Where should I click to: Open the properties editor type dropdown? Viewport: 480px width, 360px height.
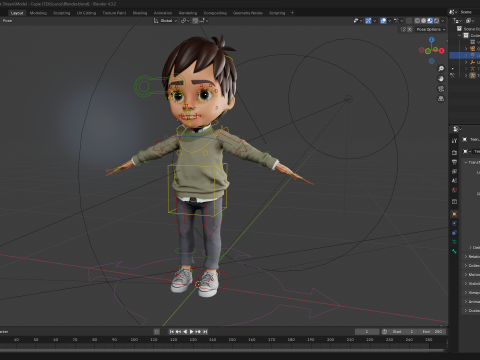(x=457, y=129)
